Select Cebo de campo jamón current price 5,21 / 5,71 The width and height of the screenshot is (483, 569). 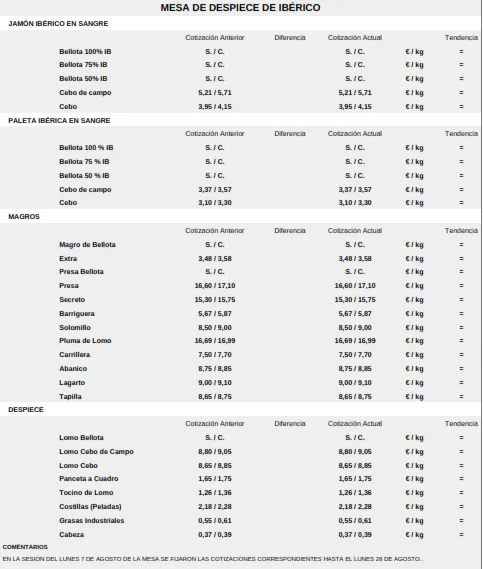(355, 93)
